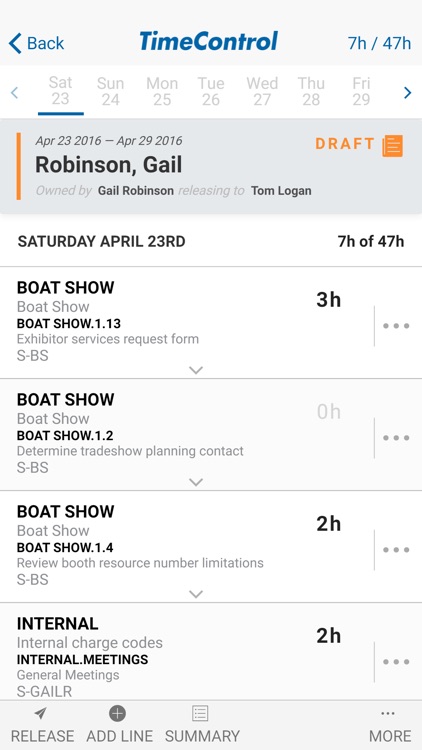Open the Summary list icon
The height and width of the screenshot is (750, 422).
pyautogui.click(x=200, y=714)
